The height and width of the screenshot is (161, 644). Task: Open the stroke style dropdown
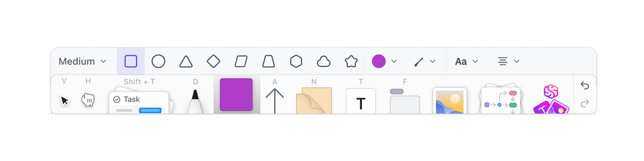(x=425, y=61)
